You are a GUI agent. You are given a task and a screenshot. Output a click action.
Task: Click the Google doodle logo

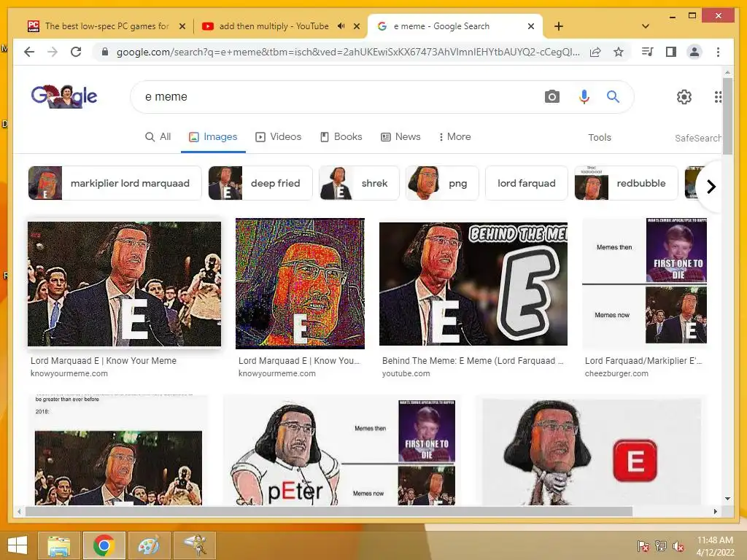pyautogui.click(x=64, y=96)
